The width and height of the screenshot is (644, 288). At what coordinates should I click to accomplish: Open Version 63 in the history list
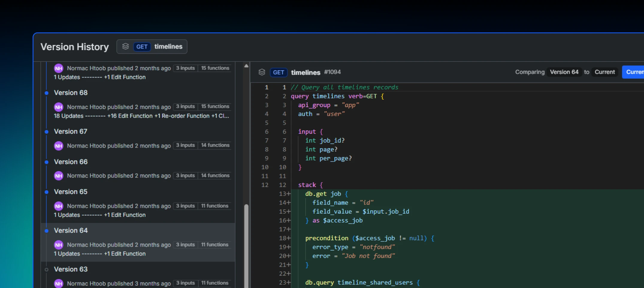click(71, 269)
